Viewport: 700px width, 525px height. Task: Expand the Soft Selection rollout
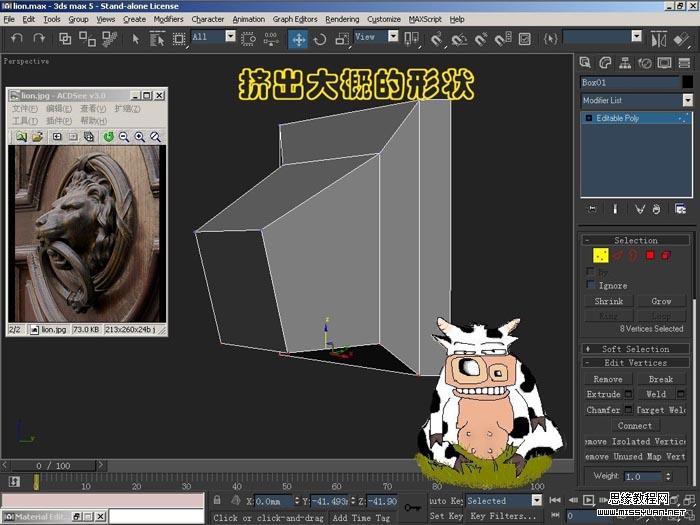(x=636, y=349)
